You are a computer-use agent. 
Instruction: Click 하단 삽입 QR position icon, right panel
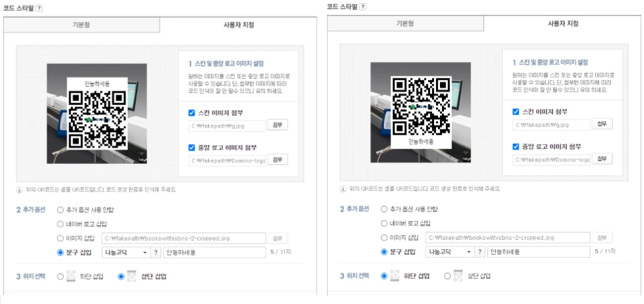point(395,275)
